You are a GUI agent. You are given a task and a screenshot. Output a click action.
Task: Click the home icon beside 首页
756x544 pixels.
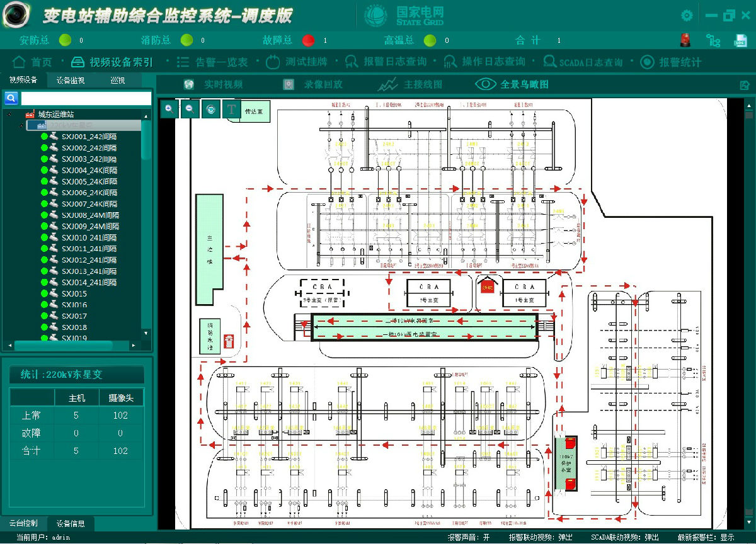coord(20,62)
